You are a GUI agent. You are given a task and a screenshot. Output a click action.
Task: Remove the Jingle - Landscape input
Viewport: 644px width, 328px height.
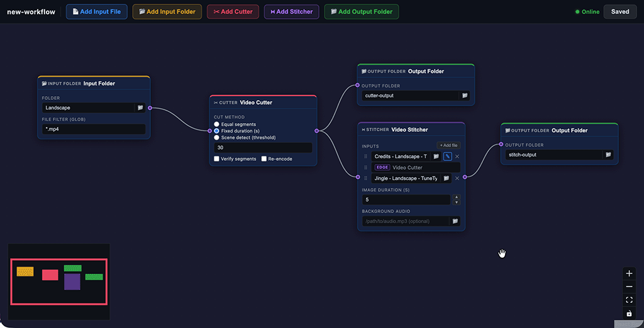457,178
